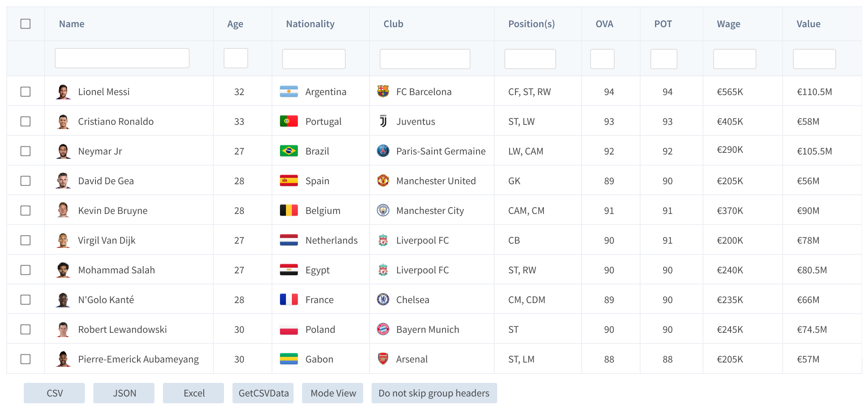Tick the Pierre-Emerick Aubameyang row checkbox

click(x=25, y=359)
